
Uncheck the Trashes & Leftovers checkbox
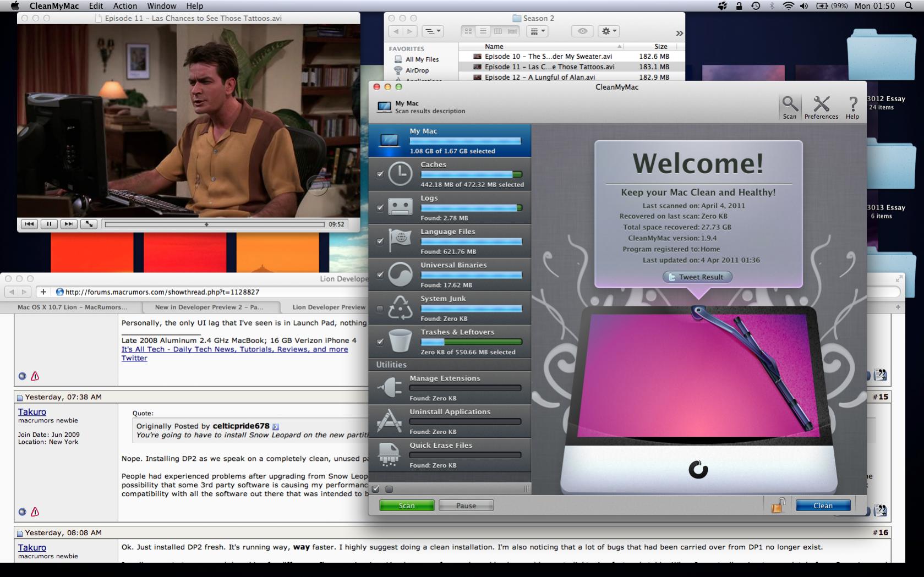[x=380, y=342]
